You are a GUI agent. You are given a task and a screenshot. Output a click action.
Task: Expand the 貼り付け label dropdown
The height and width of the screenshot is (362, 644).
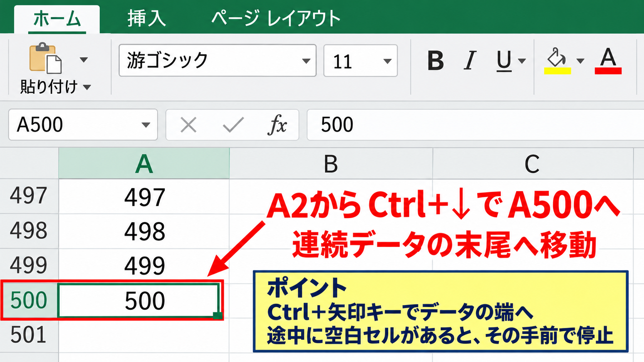87,87
